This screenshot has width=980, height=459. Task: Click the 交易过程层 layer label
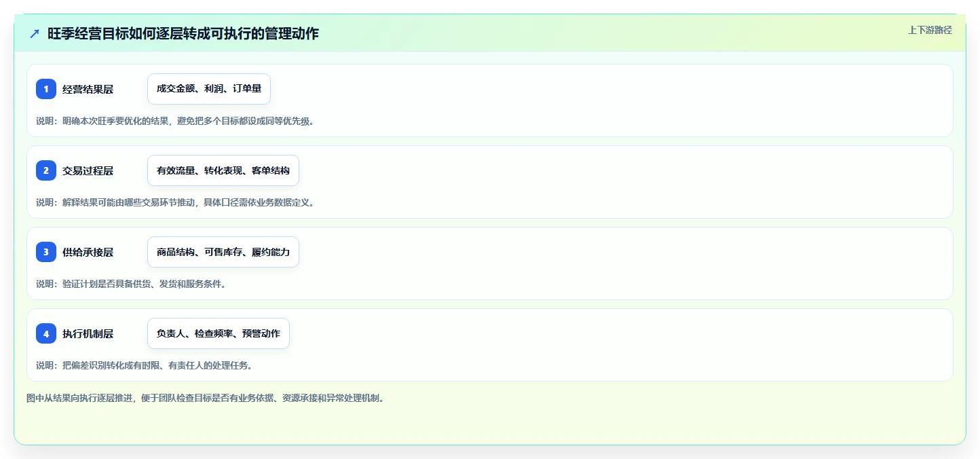[88, 170]
